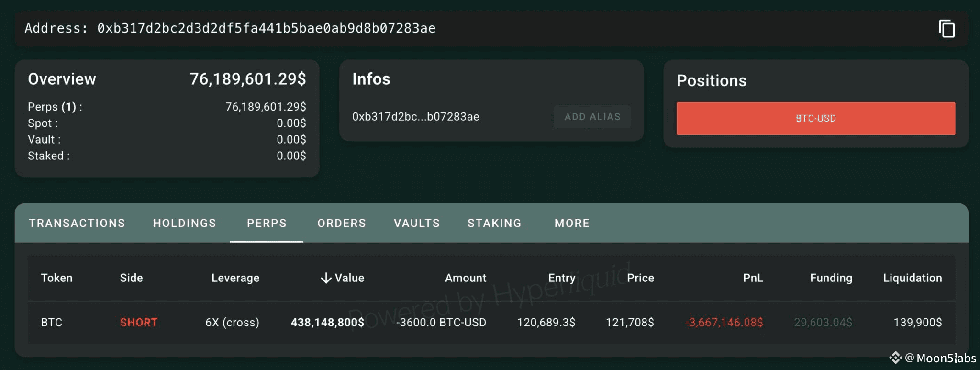Open the Transactions tab
This screenshot has width=980, height=370.
(x=77, y=224)
